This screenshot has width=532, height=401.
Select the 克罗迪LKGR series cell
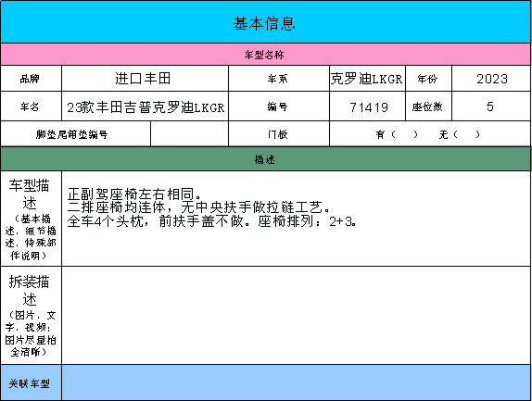click(367, 79)
